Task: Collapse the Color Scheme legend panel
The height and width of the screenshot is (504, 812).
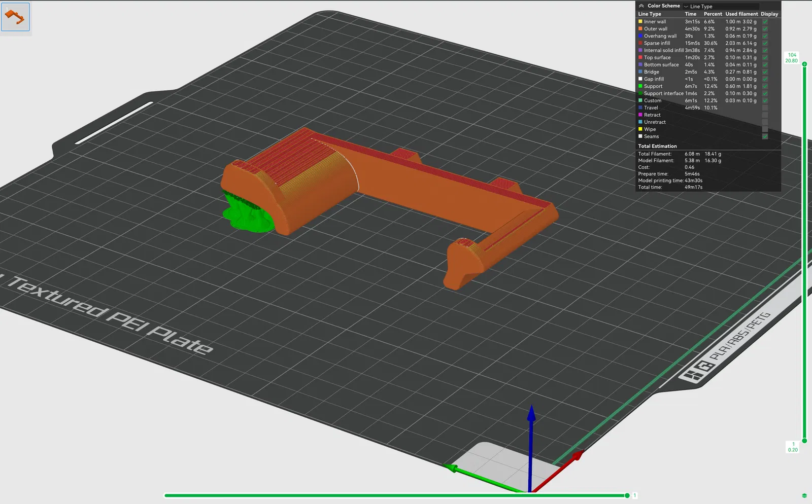Action: point(641,6)
